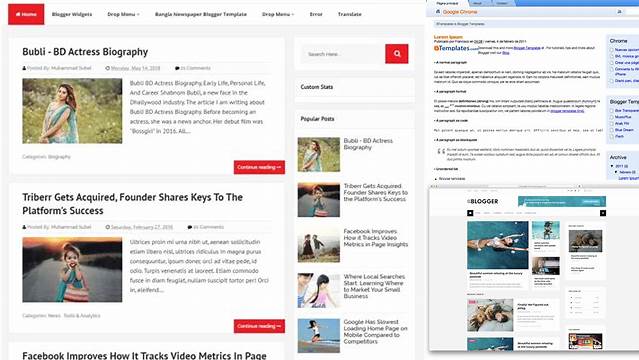Collapse the 2011 archive triangle
Image resolution: width=639 pixels, height=360 pixels.
pyautogui.click(x=612, y=166)
